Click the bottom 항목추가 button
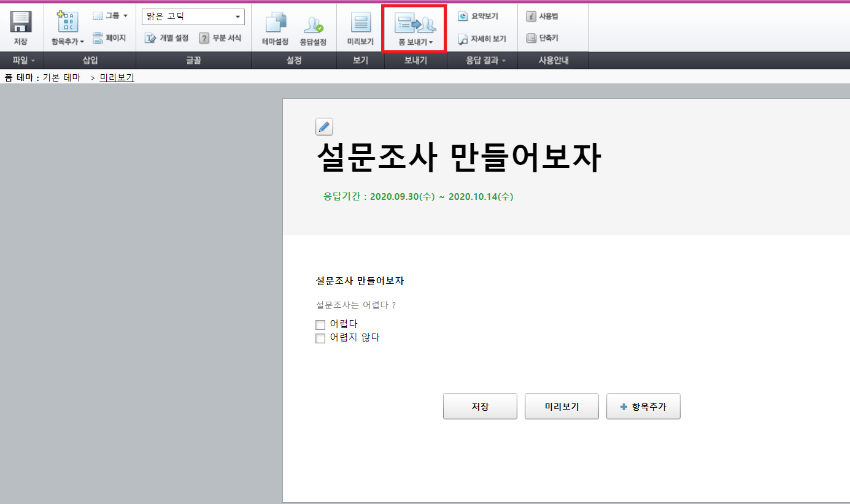 pyautogui.click(x=643, y=407)
